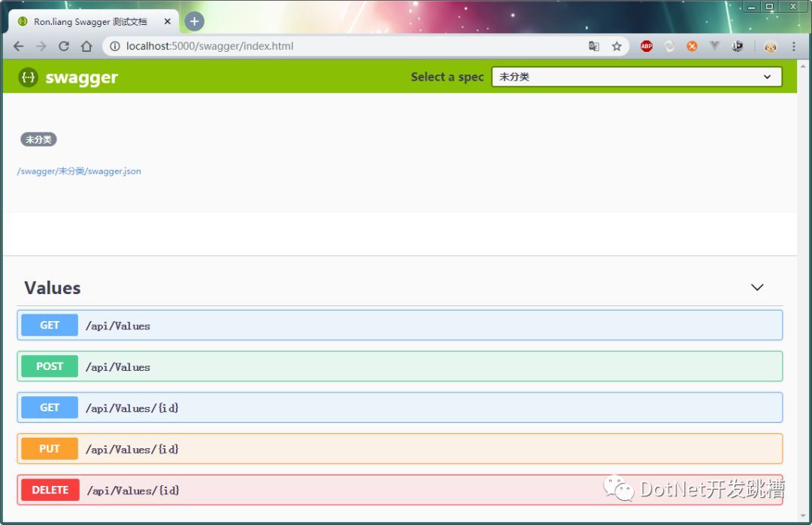Screen dimensions: 812x525
Task: Collapse the Values section chevron
Action: tap(757, 287)
